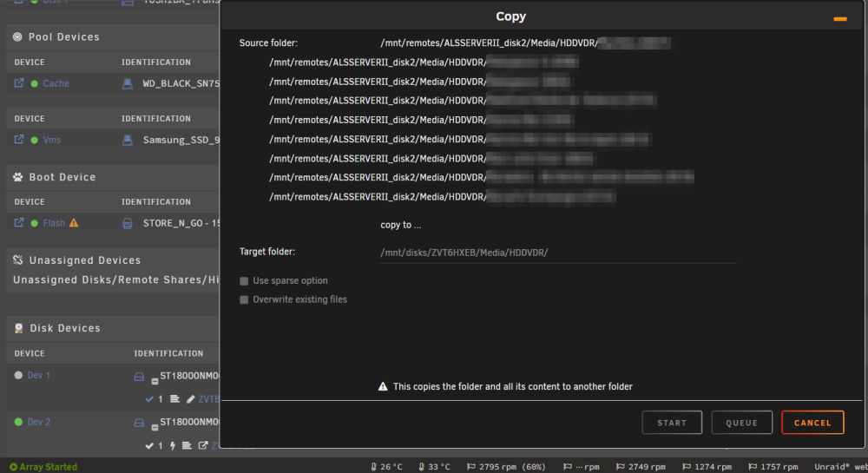868x473 pixels.
Task: Click the 26 °C temperature status entry
Action: coord(386,467)
